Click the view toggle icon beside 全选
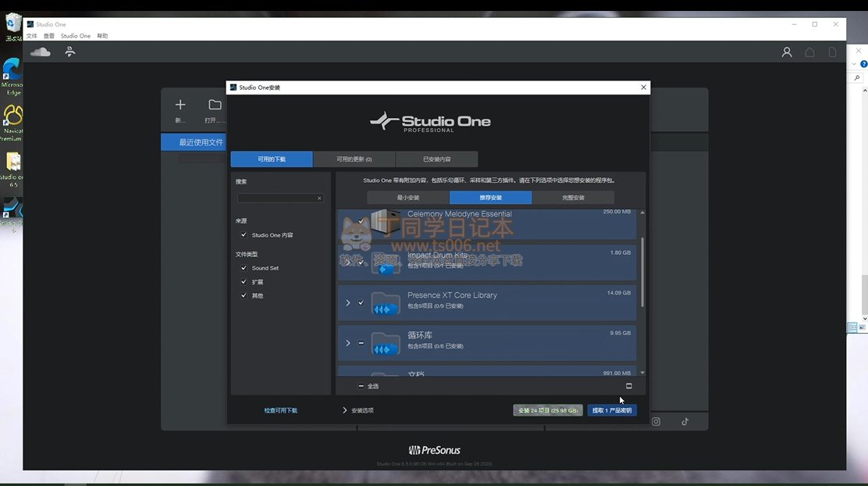This screenshot has width=868, height=486. 629,386
